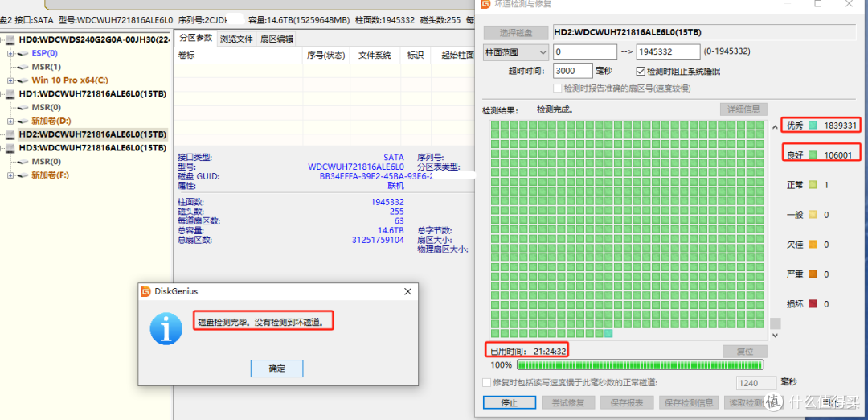Click the start cylinder field containing 0
The height and width of the screenshot is (420, 868).
point(585,52)
